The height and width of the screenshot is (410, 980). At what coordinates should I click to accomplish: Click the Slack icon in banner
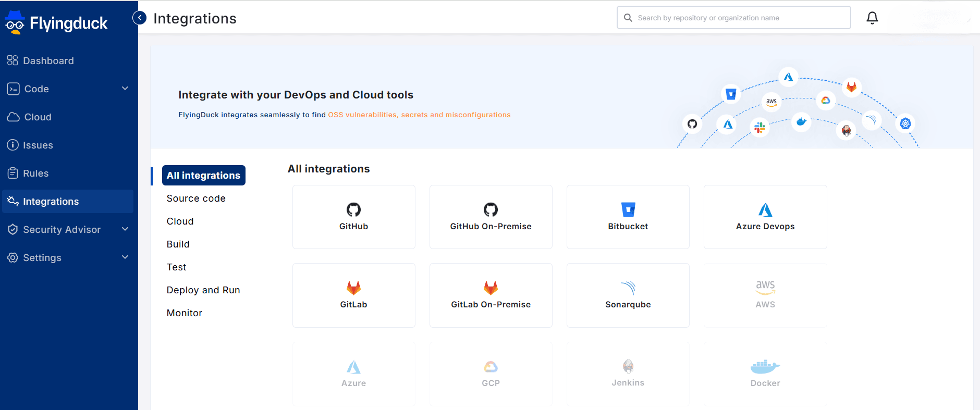click(x=760, y=127)
